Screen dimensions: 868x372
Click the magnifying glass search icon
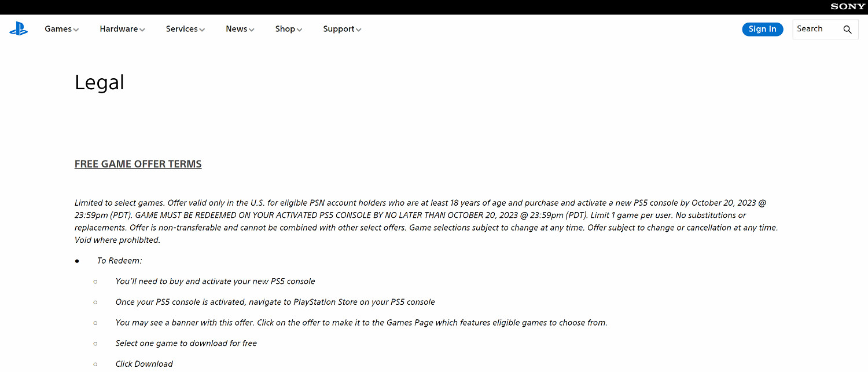[x=847, y=30]
